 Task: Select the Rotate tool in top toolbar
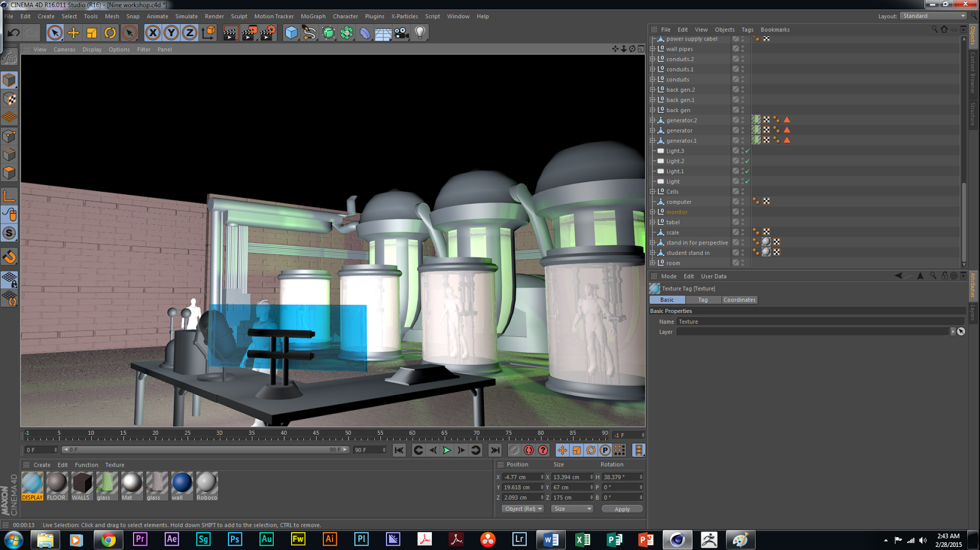(110, 33)
